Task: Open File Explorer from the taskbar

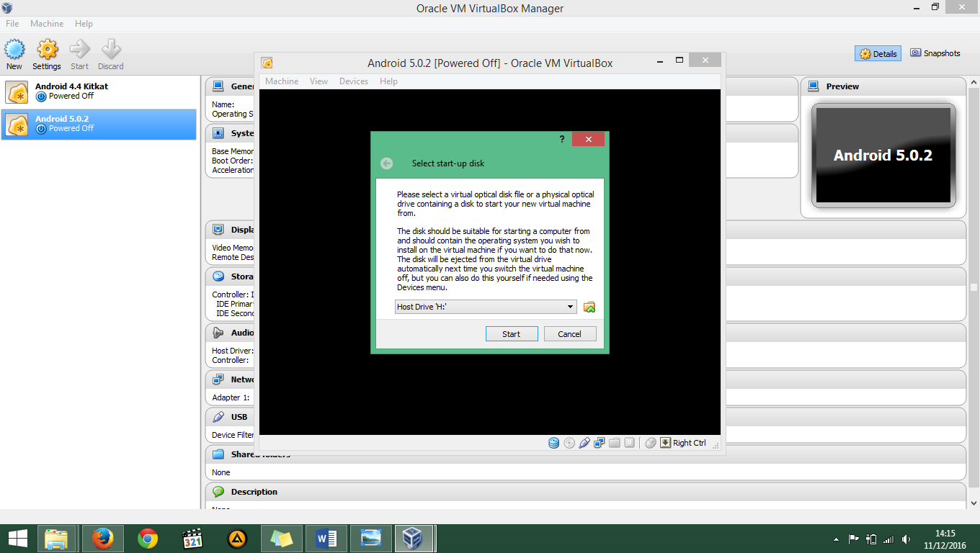Action: coord(56,539)
